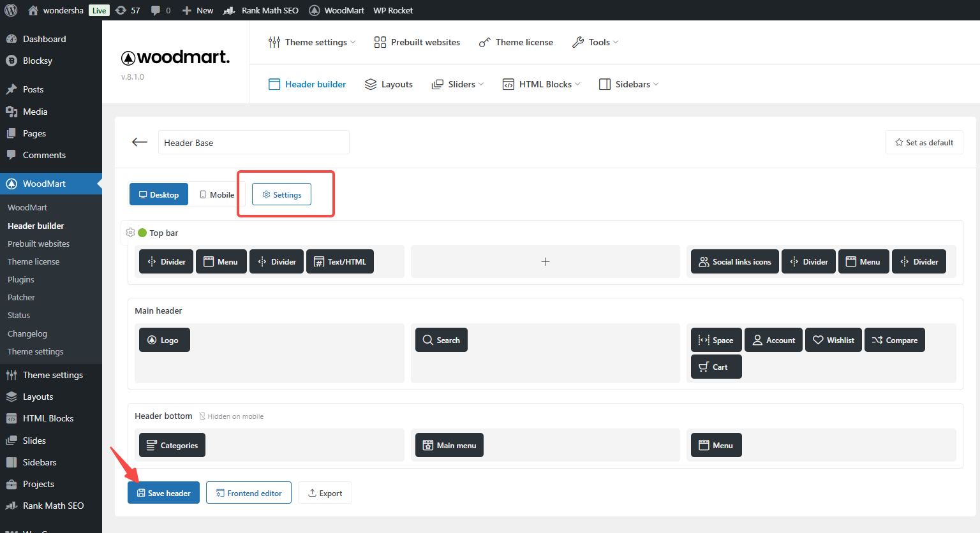
Task: Toggle the Top bar green status dot
Action: (142, 233)
